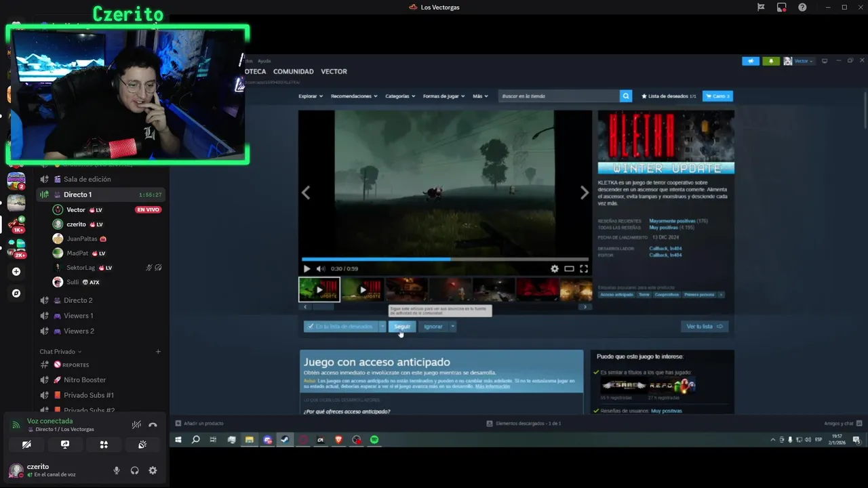The height and width of the screenshot is (488, 868).
Task: Open the Vector account dropdown
Action: pyautogui.click(x=799, y=61)
